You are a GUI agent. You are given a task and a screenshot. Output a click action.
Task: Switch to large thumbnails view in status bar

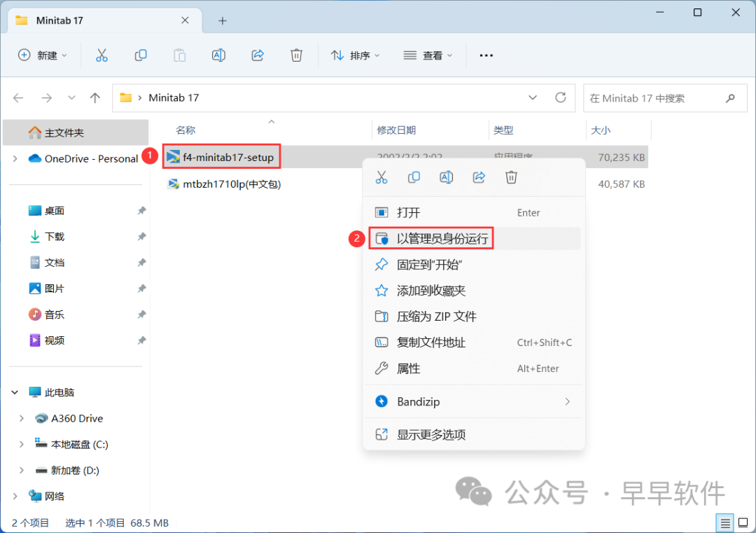tap(743, 522)
